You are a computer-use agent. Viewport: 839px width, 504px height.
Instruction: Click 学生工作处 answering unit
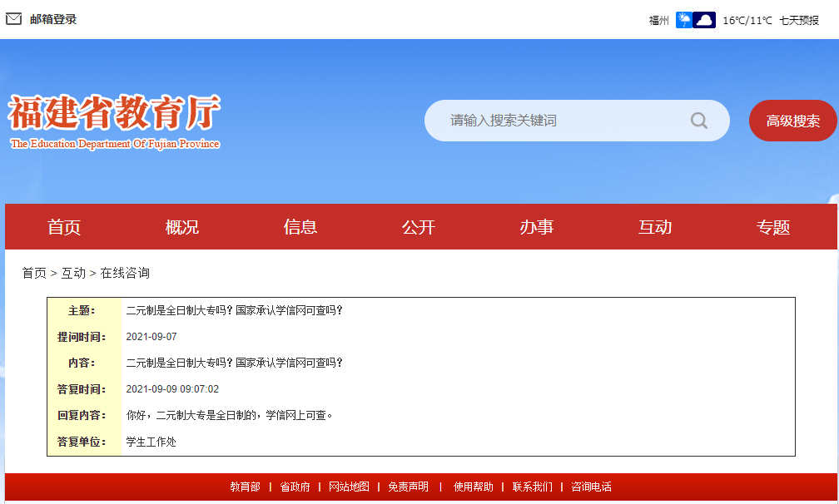[151, 442]
